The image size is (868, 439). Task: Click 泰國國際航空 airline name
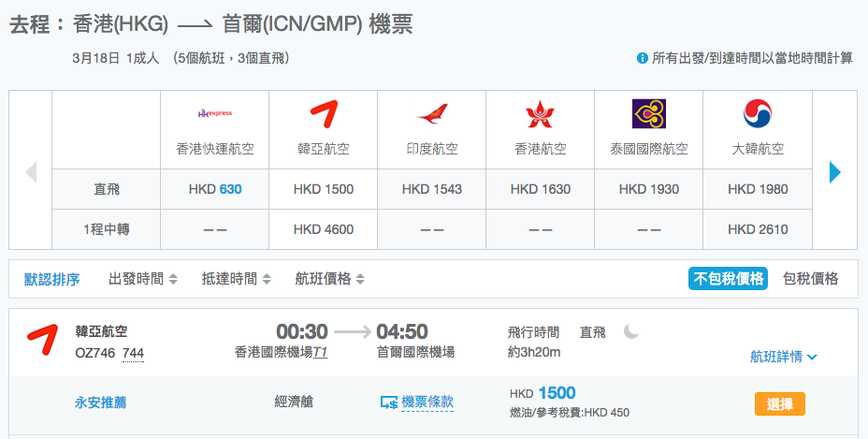tap(649, 149)
